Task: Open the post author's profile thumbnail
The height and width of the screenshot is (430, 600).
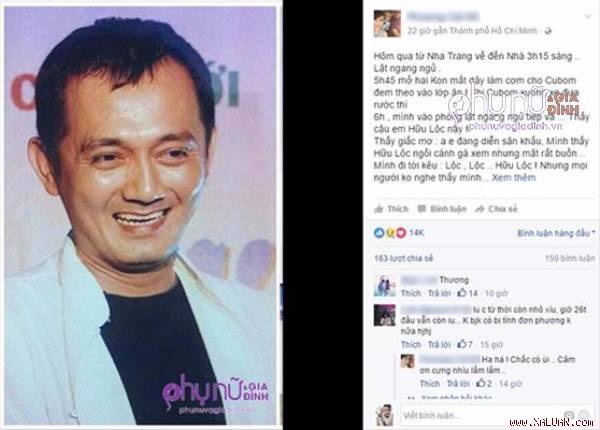Action: 387,23
